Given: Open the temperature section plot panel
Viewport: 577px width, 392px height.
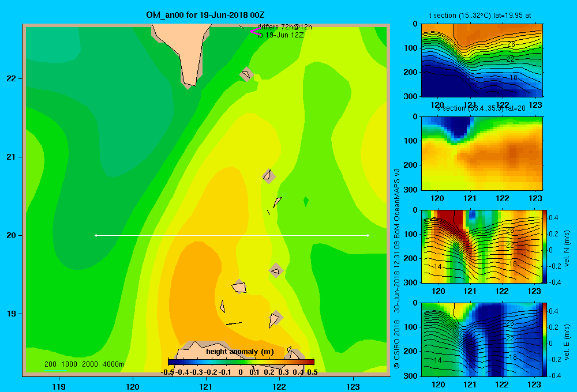Looking at the screenshot, I should pyautogui.click(x=482, y=61).
